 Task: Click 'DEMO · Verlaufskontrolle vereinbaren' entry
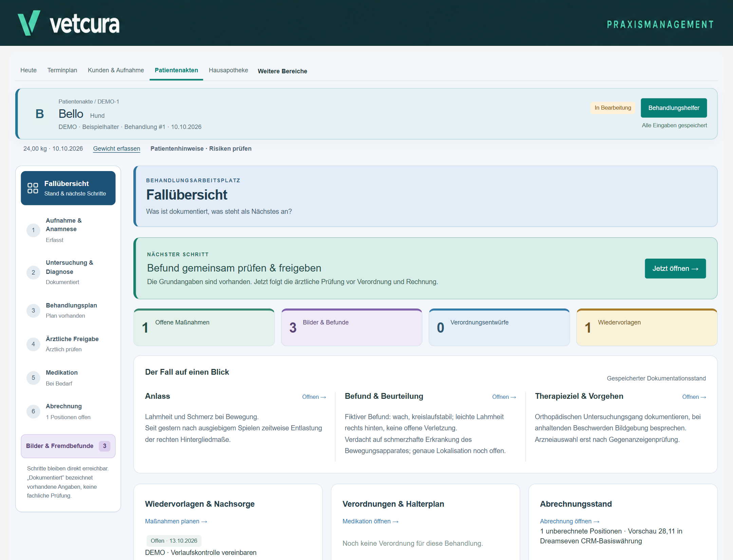(201, 553)
